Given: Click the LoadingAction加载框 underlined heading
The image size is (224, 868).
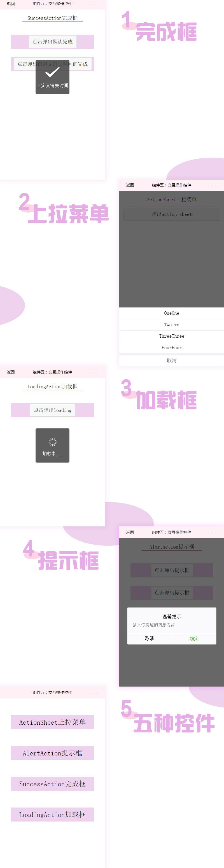Looking at the screenshot, I should point(53,386).
